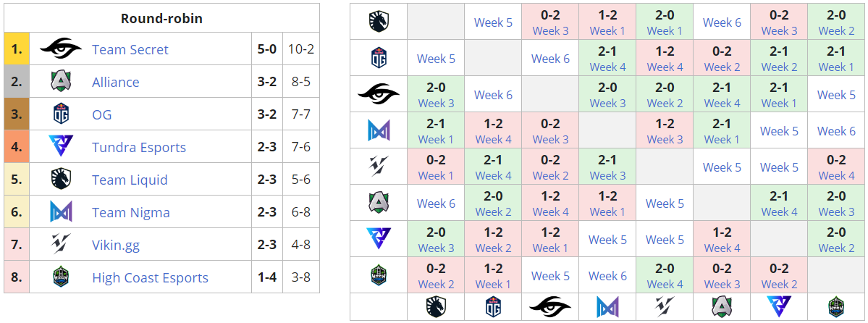The height and width of the screenshot is (323, 868).
Task: Click the gold first-place rank cell
Action: coord(17,49)
